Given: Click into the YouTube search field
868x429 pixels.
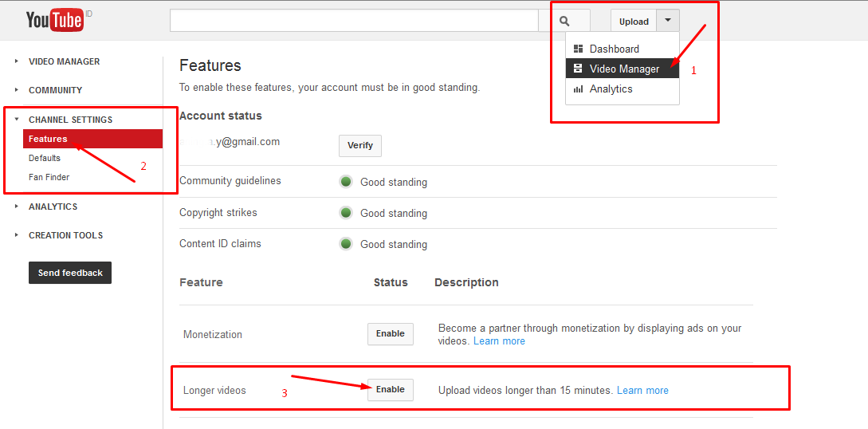Looking at the screenshot, I should [354, 21].
